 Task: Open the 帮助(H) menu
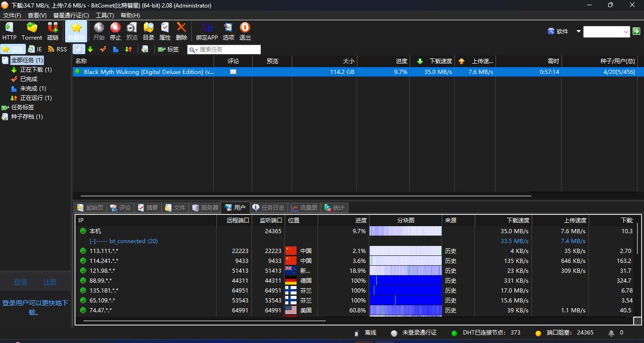pos(130,16)
